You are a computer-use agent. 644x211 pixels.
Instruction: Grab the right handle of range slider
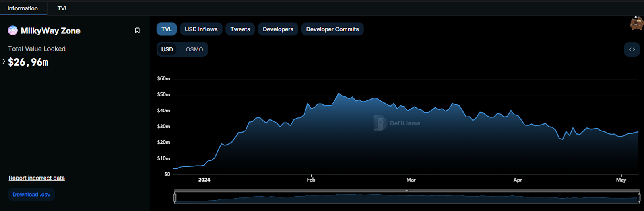tap(639, 197)
